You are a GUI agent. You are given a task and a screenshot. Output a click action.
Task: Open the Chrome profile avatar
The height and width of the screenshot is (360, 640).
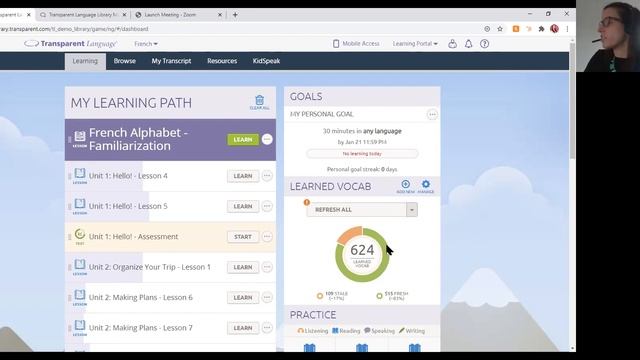tap(554, 29)
